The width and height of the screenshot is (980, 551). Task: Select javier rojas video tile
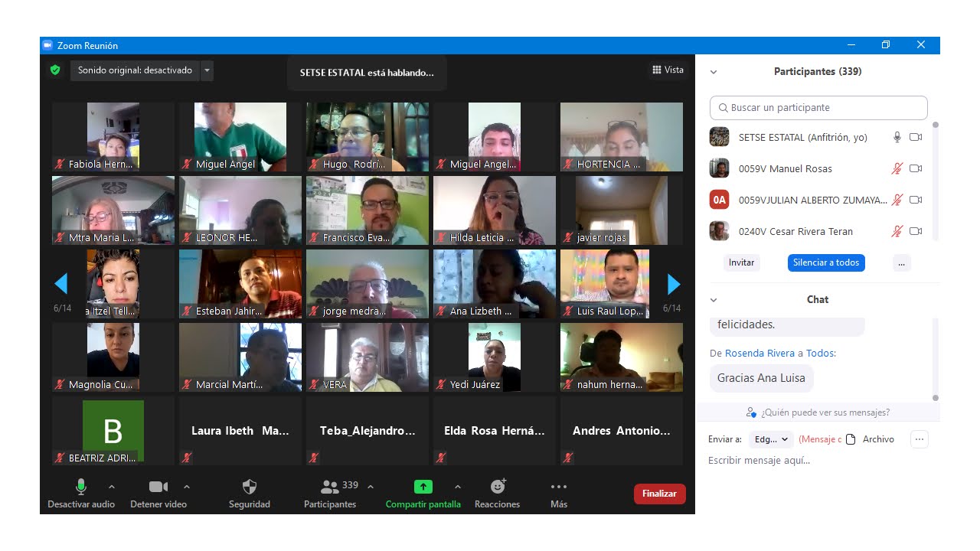622,210
